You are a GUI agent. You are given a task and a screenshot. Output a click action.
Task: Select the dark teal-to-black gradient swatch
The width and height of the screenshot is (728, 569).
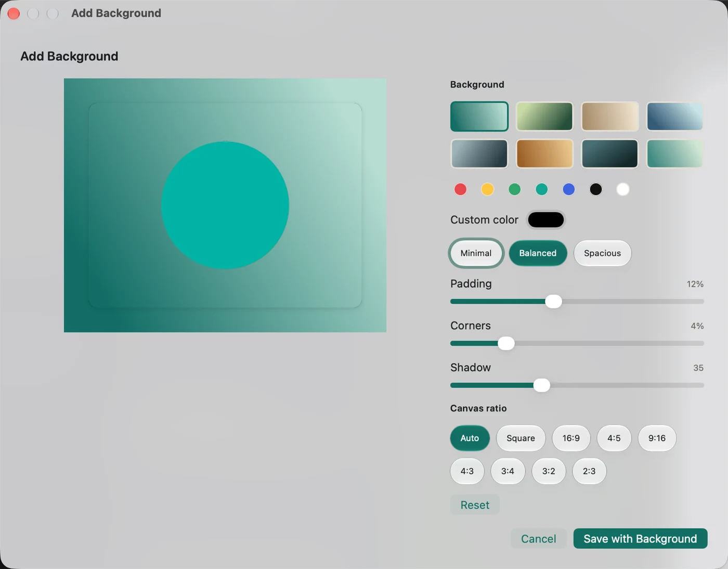coord(609,153)
